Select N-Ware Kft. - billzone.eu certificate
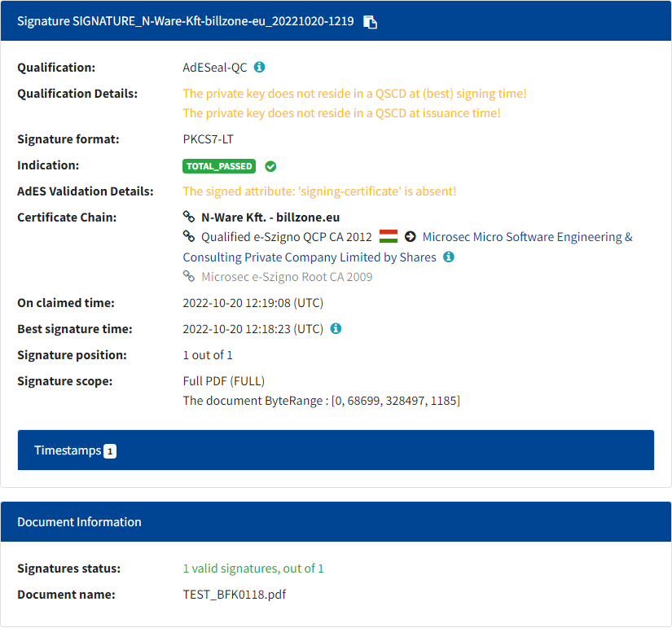This screenshot has height=628, width=672. pyautogui.click(x=270, y=217)
